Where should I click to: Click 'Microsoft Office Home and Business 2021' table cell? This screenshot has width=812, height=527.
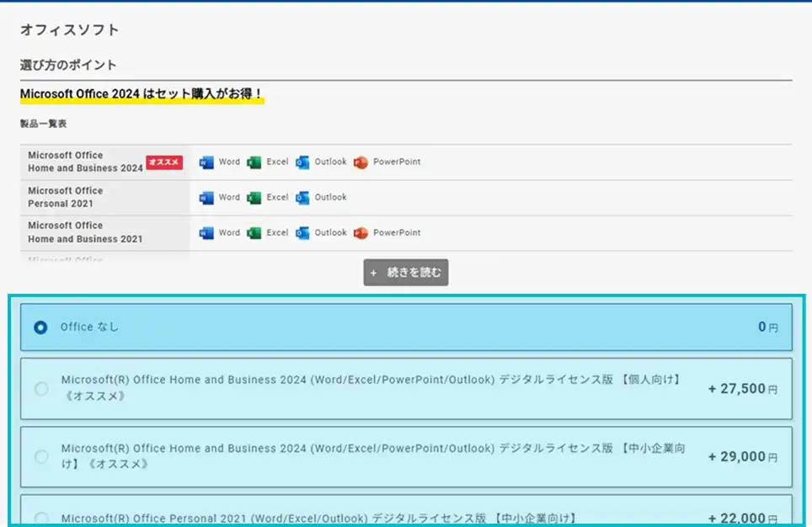pyautogui.click(x=105, y=232)
